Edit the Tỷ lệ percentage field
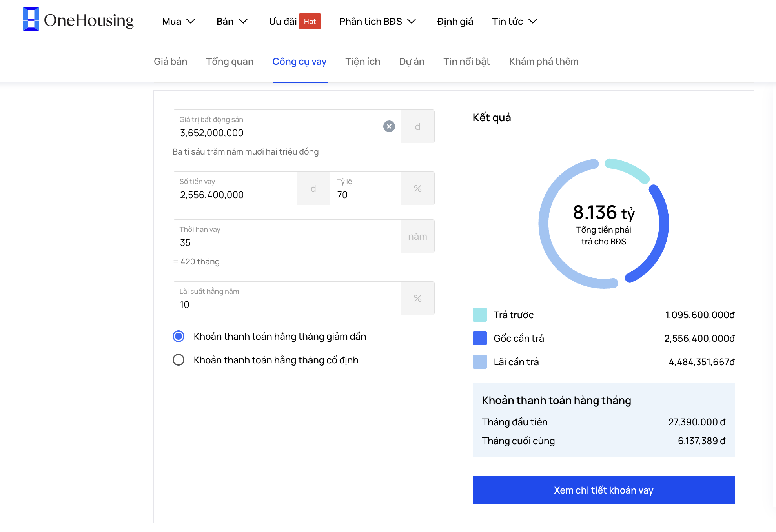 click(365, 188)
